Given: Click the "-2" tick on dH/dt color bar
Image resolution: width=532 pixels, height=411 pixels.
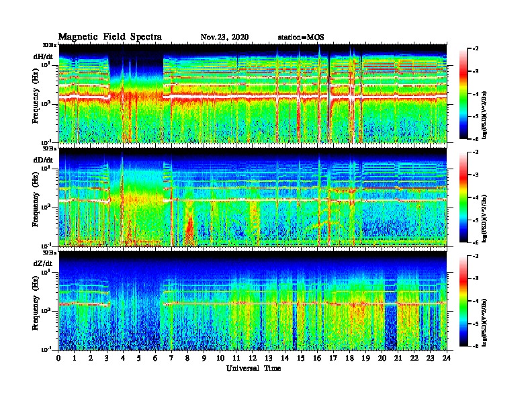Looking at the screenshot, I should tap(476, 49).
